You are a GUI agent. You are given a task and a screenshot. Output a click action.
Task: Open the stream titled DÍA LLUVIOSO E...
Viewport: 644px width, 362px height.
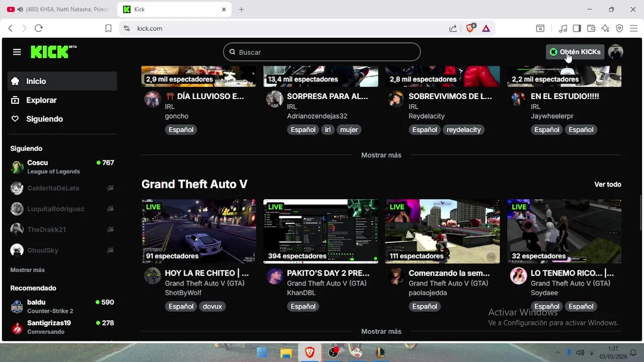click(x=204, y=96)
